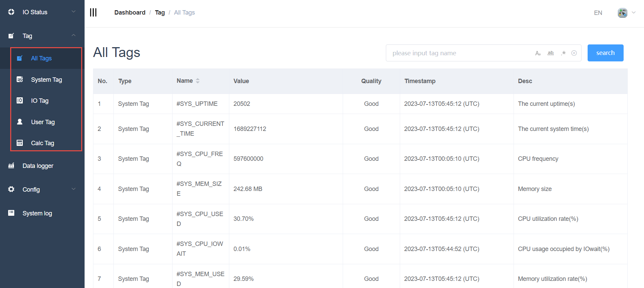Click the Config gear icon
The height and width of the screenshot is (288, 644).
point(11,189)
